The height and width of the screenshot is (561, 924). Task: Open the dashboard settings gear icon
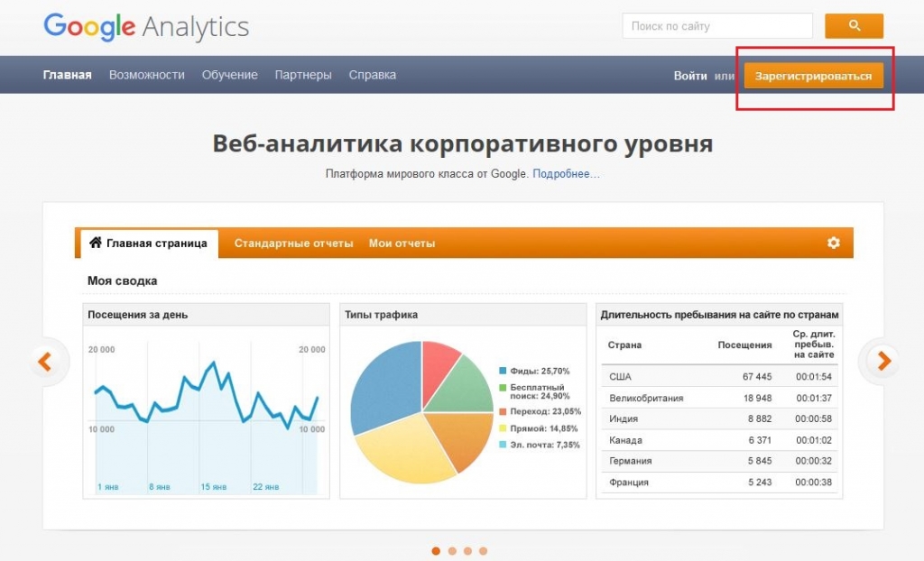pos(833,243)
